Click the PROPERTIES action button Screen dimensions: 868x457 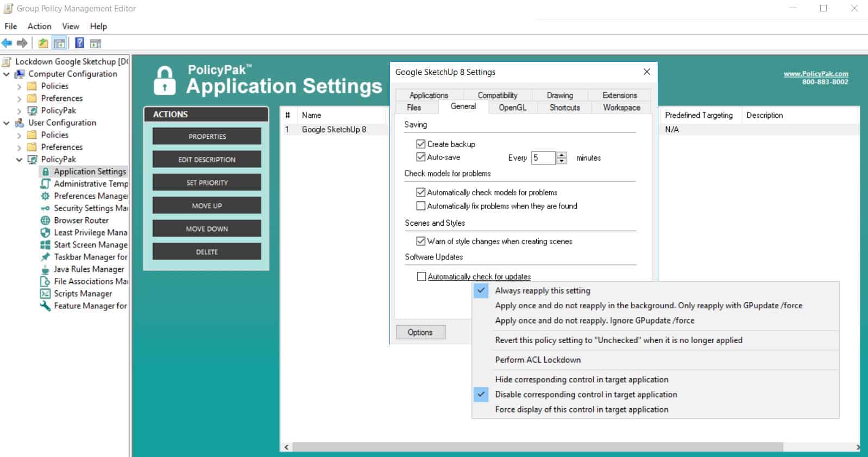click(x=206, y=136)
